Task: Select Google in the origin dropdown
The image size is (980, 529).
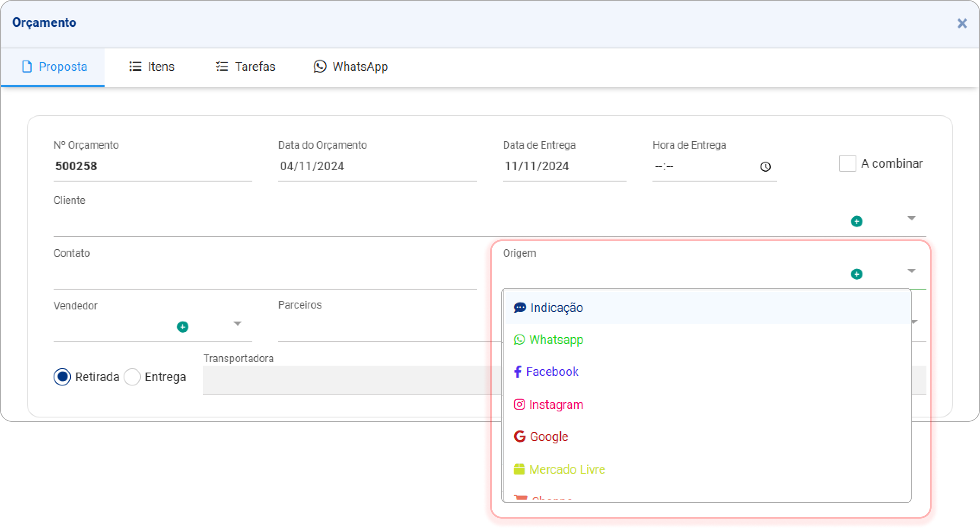Action: click(x=548, y=437)
